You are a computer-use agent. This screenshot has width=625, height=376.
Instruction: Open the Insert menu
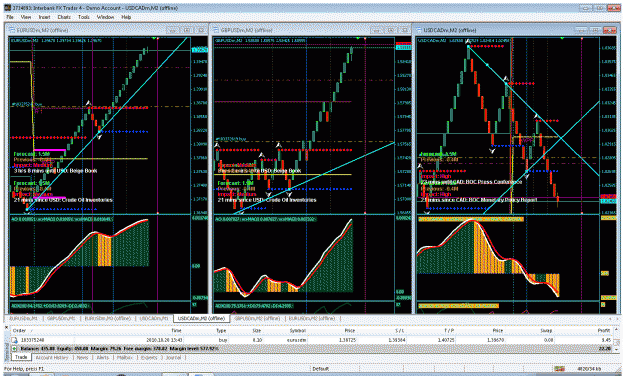click(44, 17)
